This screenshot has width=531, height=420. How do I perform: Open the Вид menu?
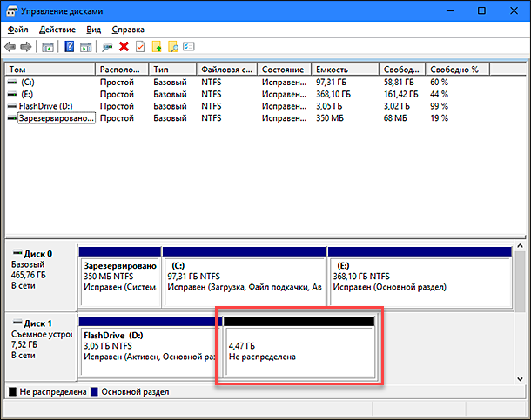click(93, 30)
